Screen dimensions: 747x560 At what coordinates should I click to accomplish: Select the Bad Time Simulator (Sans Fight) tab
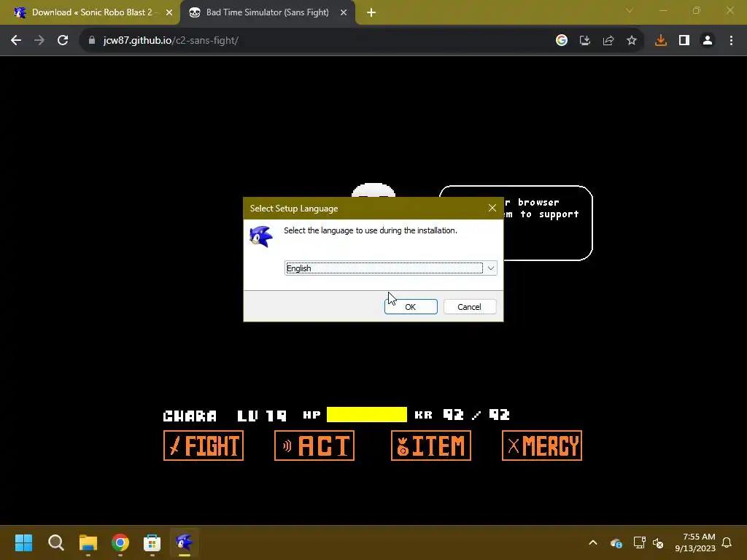coord(267,12)
